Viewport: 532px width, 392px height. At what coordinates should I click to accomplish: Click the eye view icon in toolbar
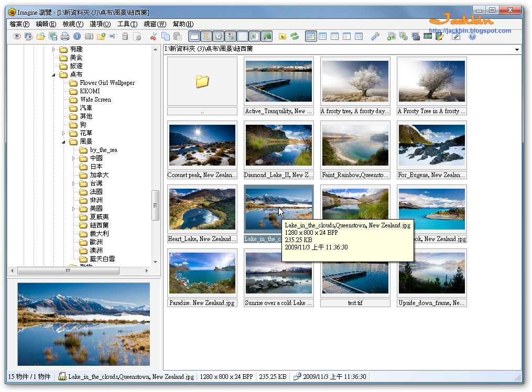coord(17,36)
